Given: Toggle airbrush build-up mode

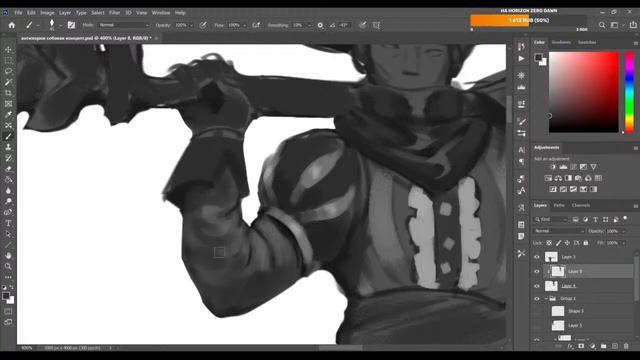Looking at the screenshot, I should (256, 25).
